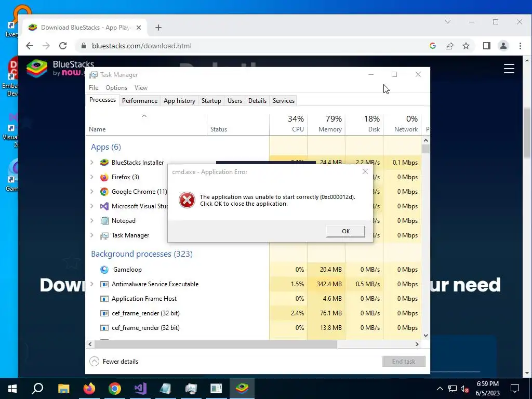532x399 pixels.
Task: Click the Application Frame Host icon
Action: (x=104, y=299)
